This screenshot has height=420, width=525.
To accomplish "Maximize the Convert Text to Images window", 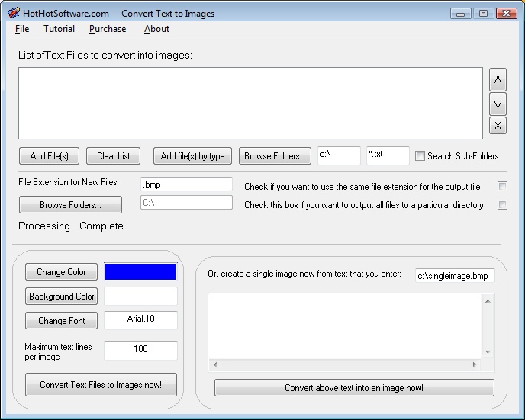I will coord(483,14).
